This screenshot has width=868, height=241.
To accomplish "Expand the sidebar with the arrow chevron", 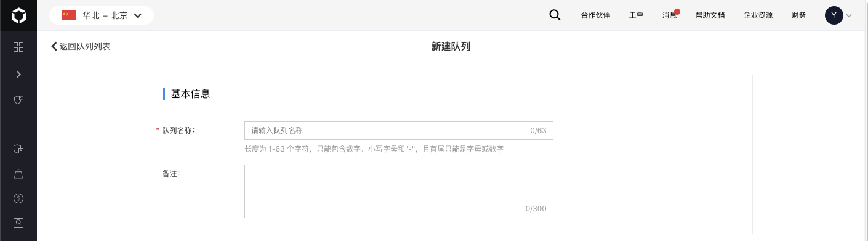I will [x=18, y=74].
